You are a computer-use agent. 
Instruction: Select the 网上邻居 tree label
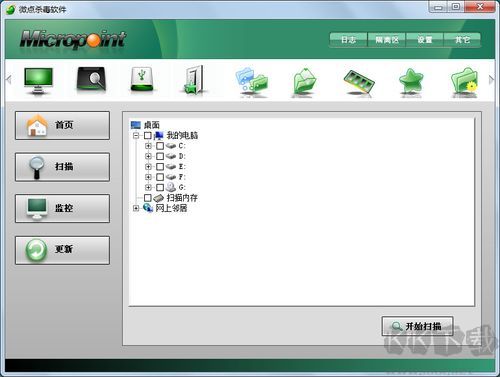(171, 208)
